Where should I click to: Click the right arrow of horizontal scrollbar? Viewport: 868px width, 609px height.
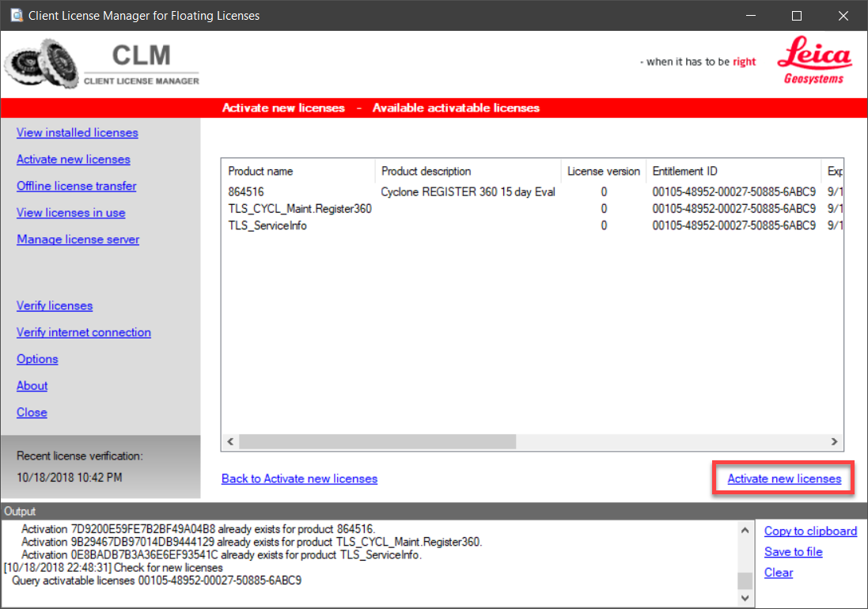(x=834, y=441)
